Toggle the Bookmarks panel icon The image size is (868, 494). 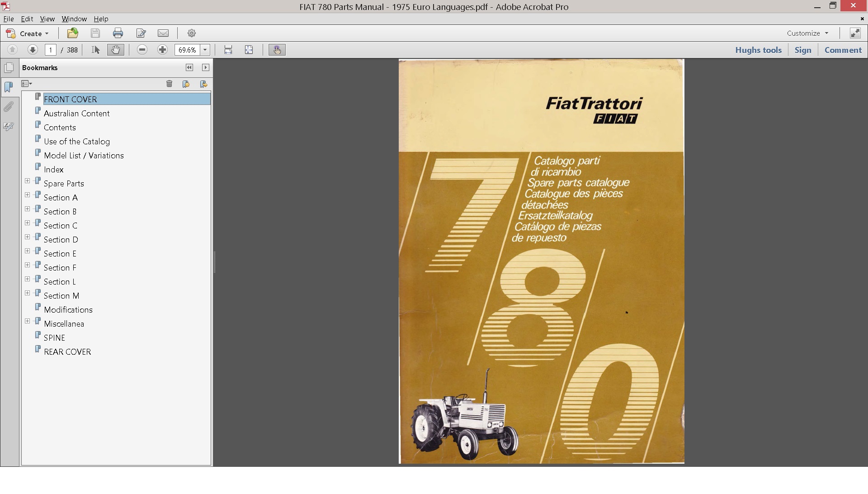(9, 87)
